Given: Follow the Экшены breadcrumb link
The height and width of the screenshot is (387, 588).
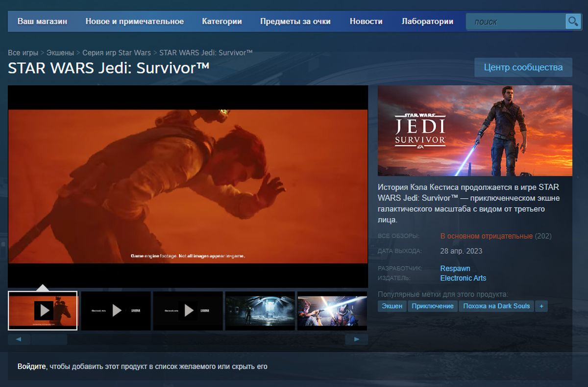Looking at the screenshot, I should tap(60, 52).
